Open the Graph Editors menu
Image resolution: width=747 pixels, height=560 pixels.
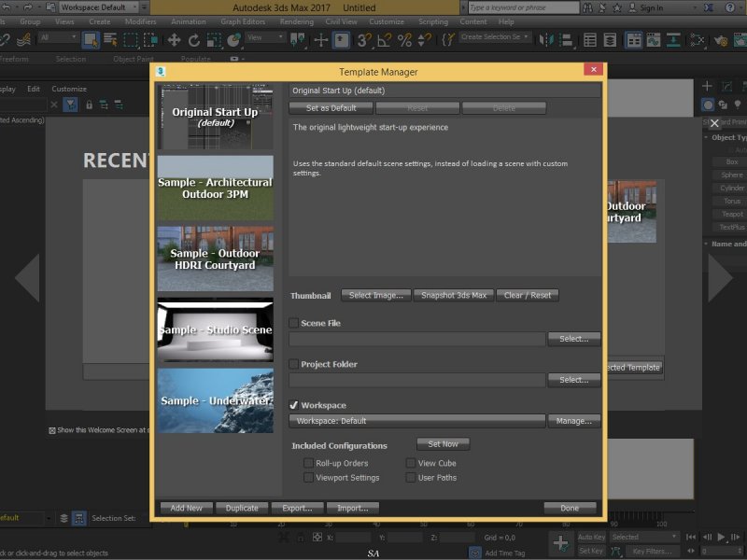click(x=243, y=21)
